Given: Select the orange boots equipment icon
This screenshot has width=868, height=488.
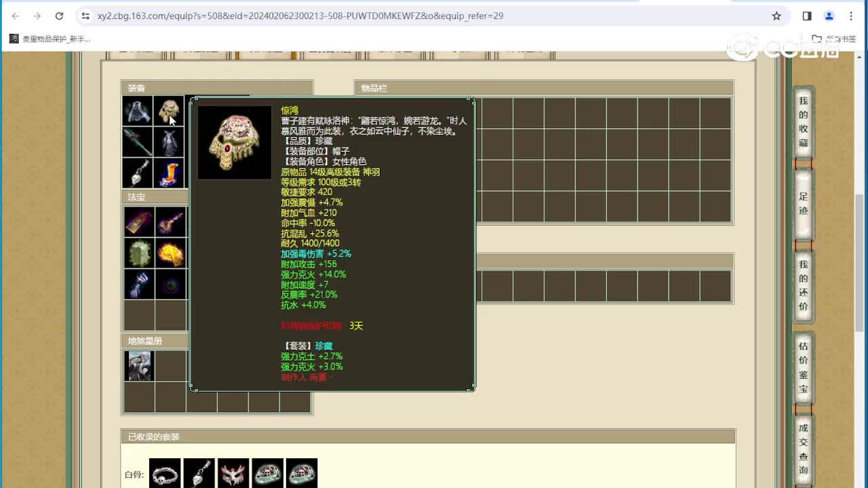Looking at the screenshot, I should (169, 173).
